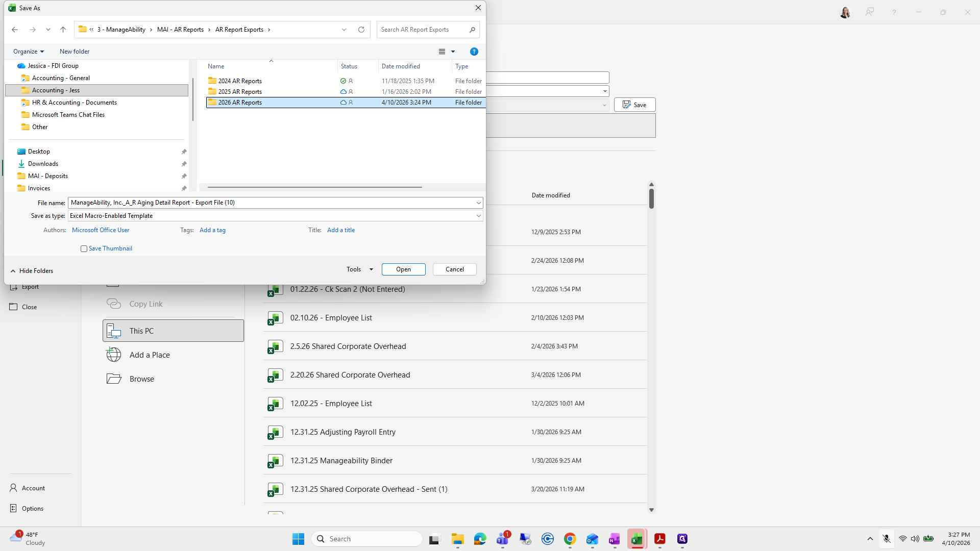Go up one folder level arrow
The height and width of the screenshot is (551, 980).
63,30
